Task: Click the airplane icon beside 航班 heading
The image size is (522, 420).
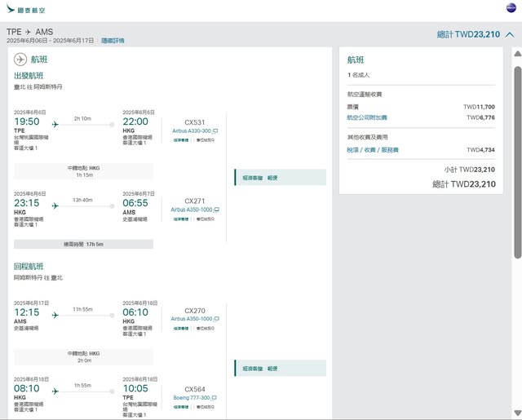Action: click(x=20, y=59)
